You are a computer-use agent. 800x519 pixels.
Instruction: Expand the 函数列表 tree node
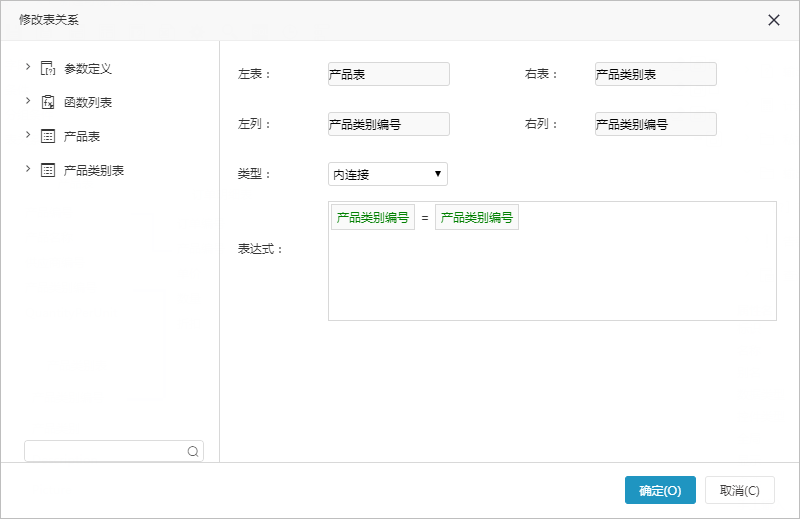28,101
